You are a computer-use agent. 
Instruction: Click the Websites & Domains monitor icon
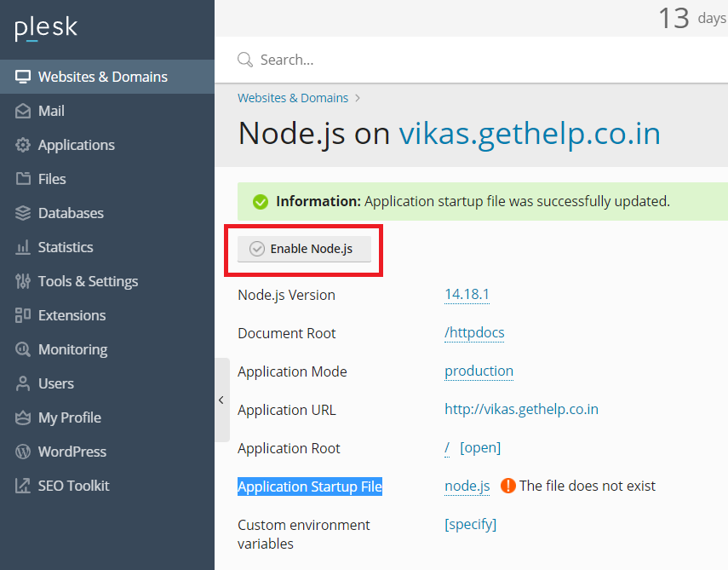[23, 77]
